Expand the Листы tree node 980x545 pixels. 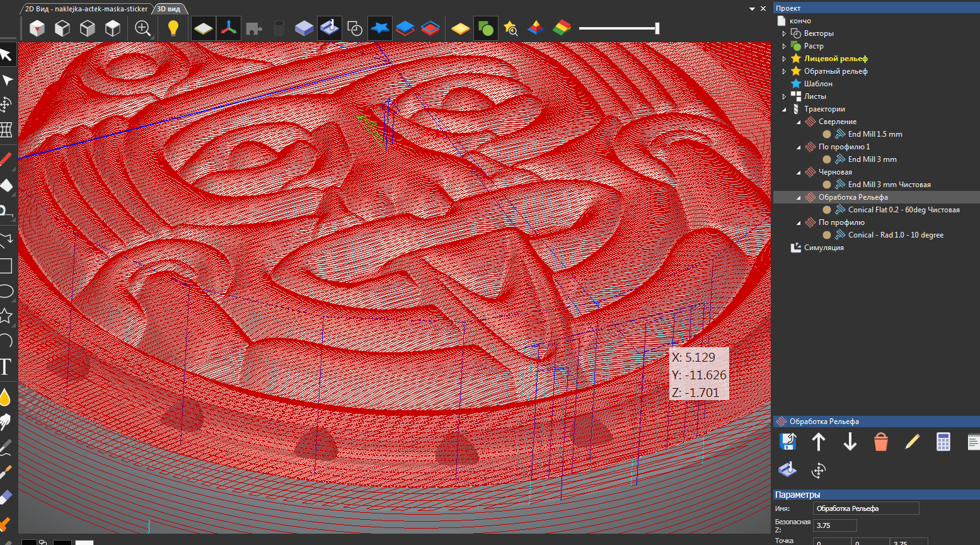pos(784,96)
